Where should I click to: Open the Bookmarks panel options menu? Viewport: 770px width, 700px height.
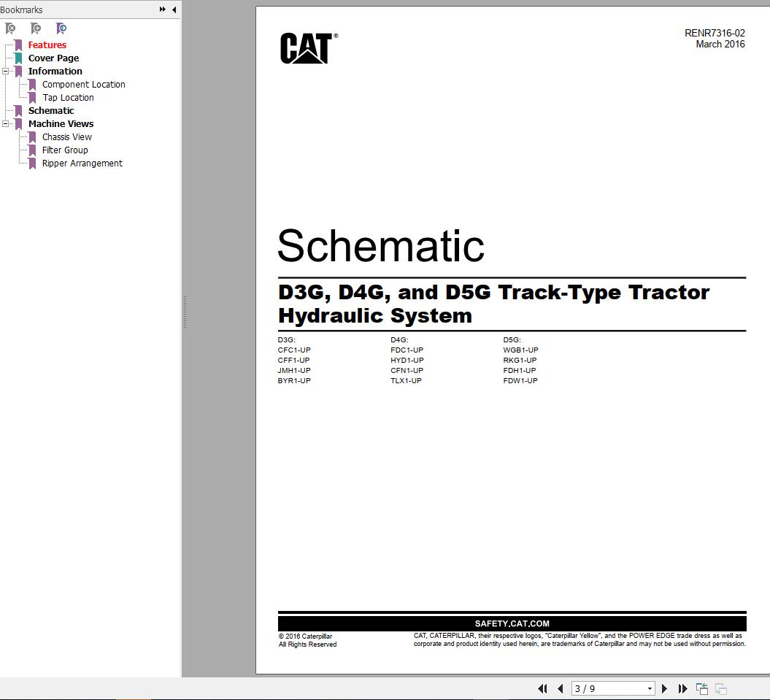(161, 9)
